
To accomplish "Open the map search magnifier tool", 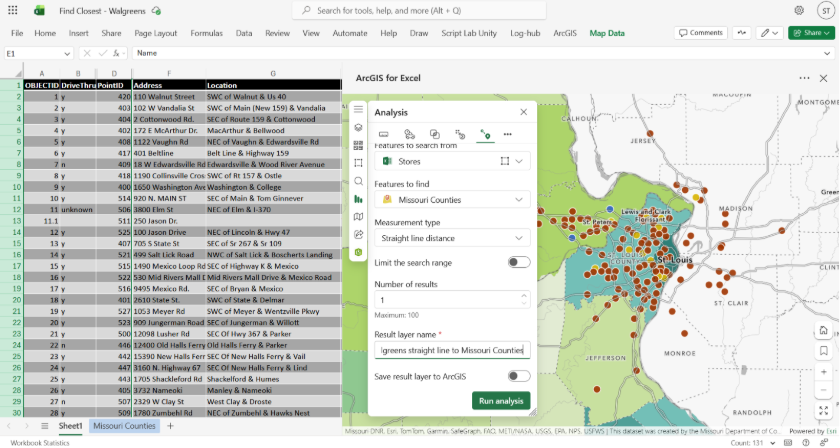I will (x=358, y=181).
